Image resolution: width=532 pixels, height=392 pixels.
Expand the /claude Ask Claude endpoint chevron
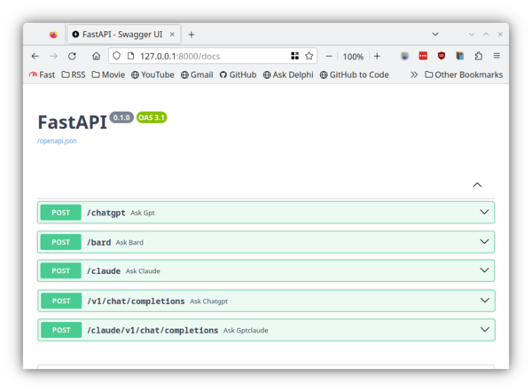pos(484,270)
